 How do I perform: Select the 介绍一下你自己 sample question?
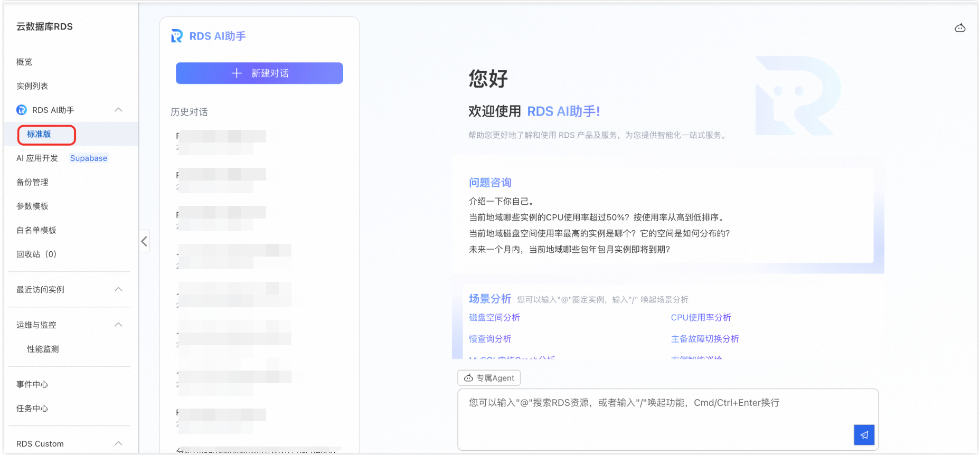click(502, 201)
